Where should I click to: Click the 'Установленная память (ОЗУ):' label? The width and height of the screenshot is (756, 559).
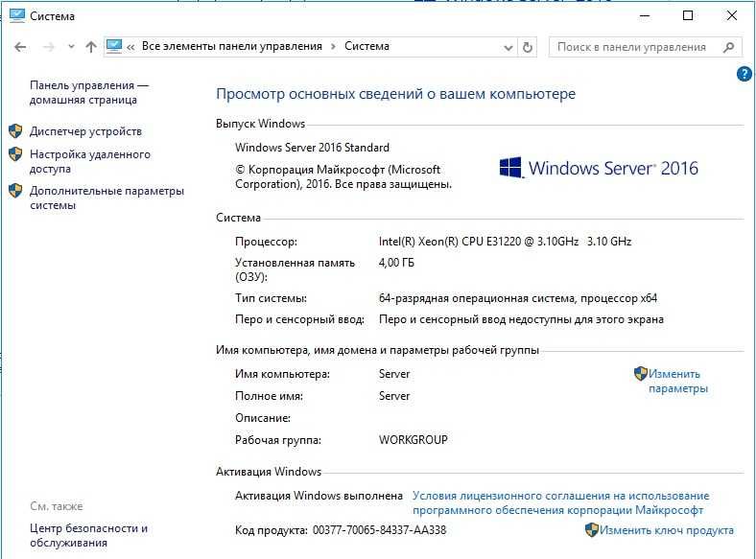pyautogui.click(x=295, y=269)
